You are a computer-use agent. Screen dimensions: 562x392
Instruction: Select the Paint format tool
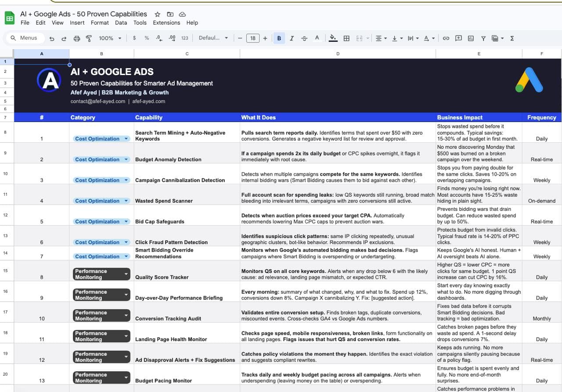pos(89,38)
